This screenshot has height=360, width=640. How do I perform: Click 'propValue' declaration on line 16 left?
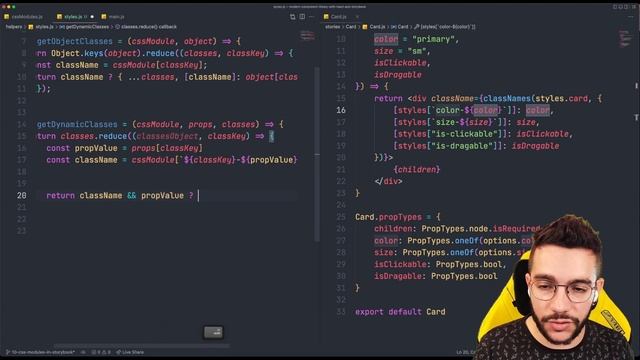(96, 148)
